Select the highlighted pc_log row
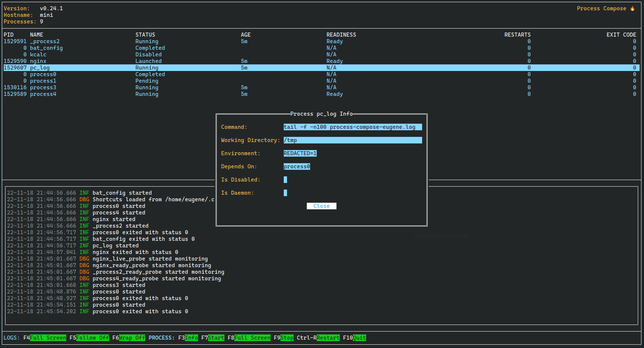The height and width of the screenshot is (348, 644). tap(321, 68)
